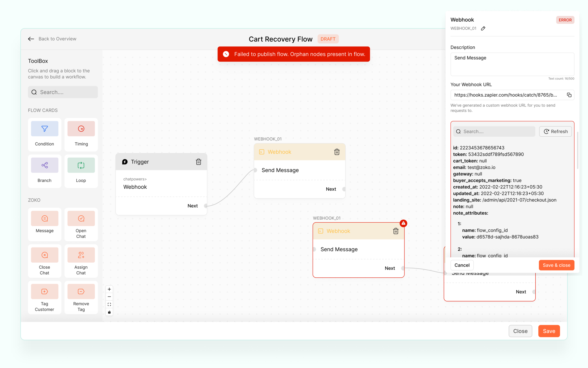Click the 'updated_at' payload row

coord(498,193)
